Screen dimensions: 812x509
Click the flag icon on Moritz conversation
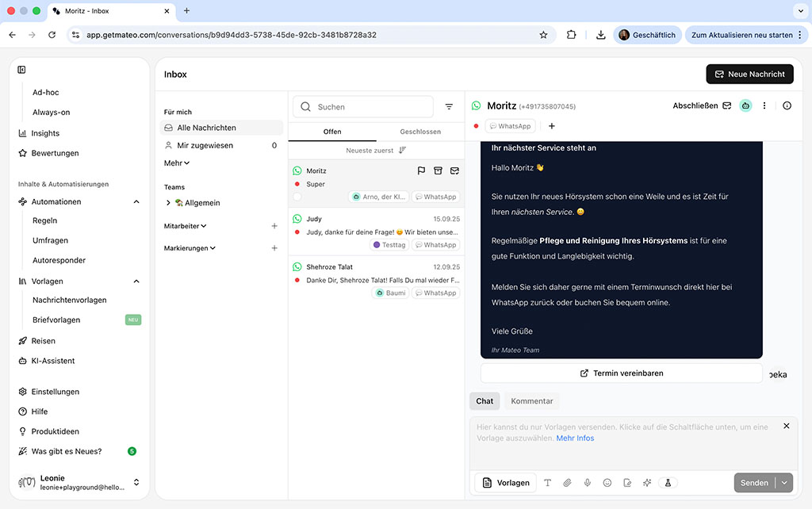(422, 171)
